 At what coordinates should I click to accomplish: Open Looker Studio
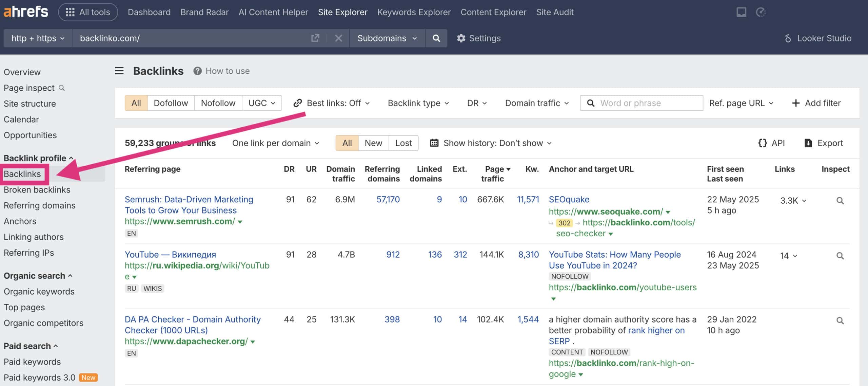(x=818, y=38)
